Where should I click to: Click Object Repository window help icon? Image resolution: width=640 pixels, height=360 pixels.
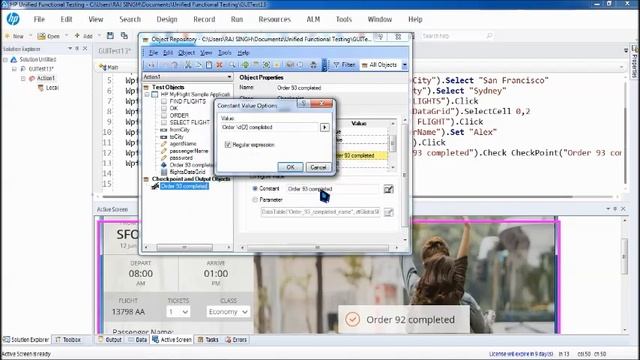(380, 37)
